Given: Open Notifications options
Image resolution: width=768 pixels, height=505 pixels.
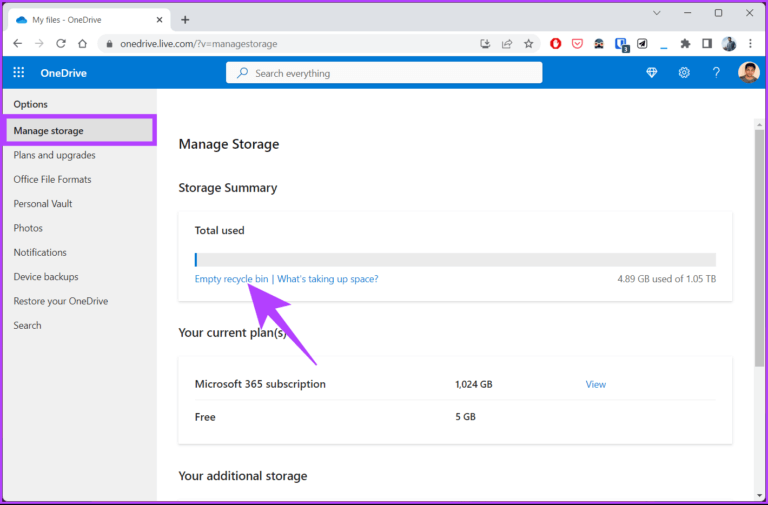Looking at the screenshot, I should pyautogui.click(x=40, y=252).
